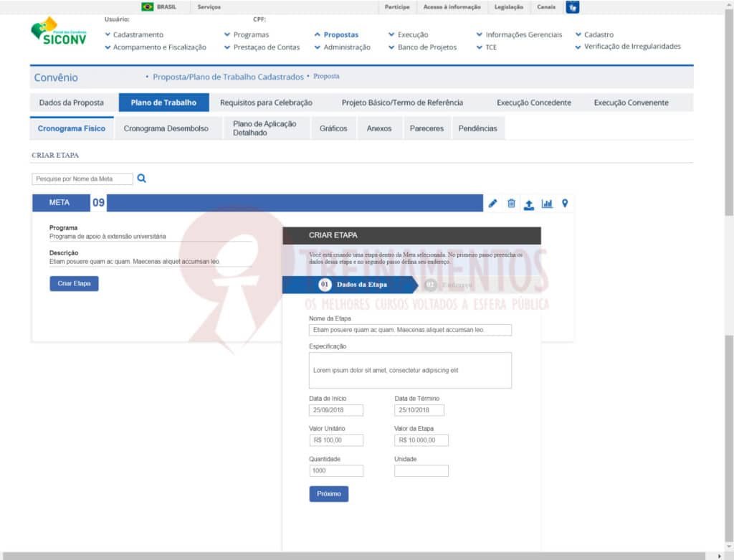Click the blue accessibility icon in top bar
Screen dimensions: 734x560
coord(572,7)
